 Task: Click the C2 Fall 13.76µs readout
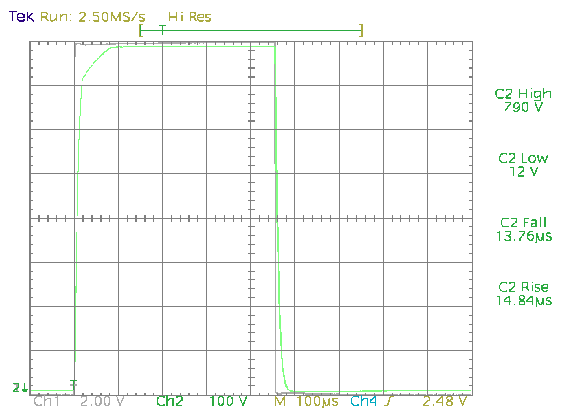click(524, 229)
